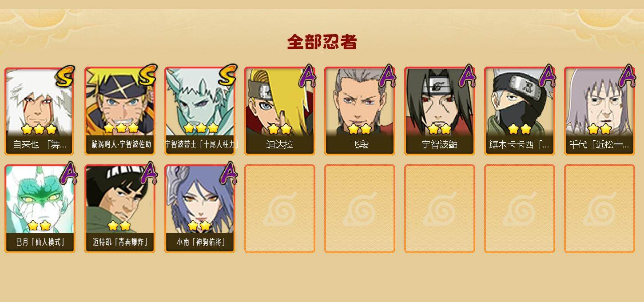Open the 迈特凯「青春爆炸」 card

tap(120, 209)
